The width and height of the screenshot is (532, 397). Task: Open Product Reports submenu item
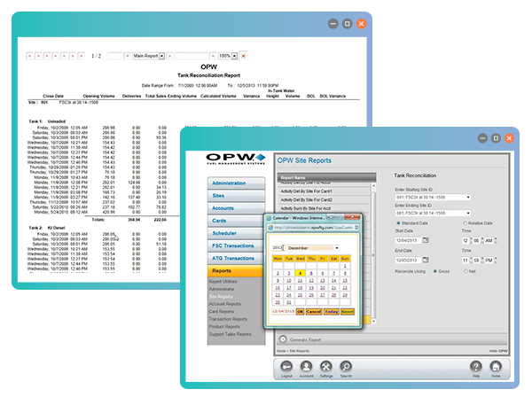pyautogui.click(x=224, y=326)
